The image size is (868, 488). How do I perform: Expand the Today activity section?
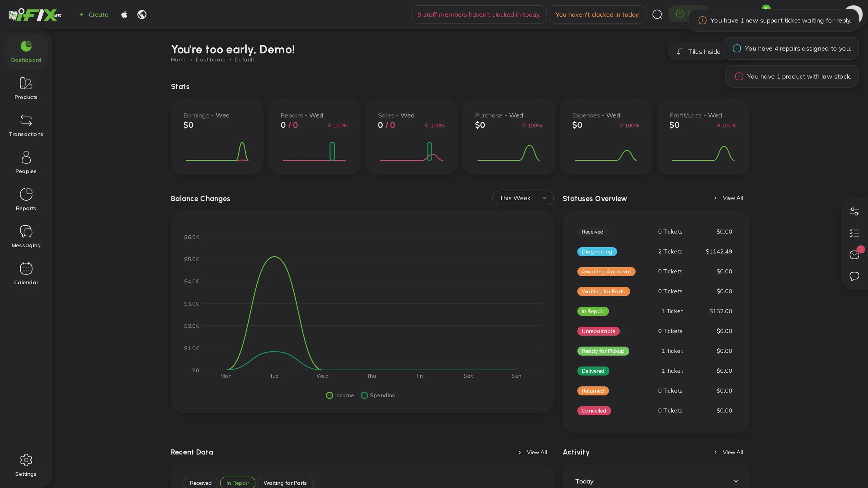click(x=656, y=481)
